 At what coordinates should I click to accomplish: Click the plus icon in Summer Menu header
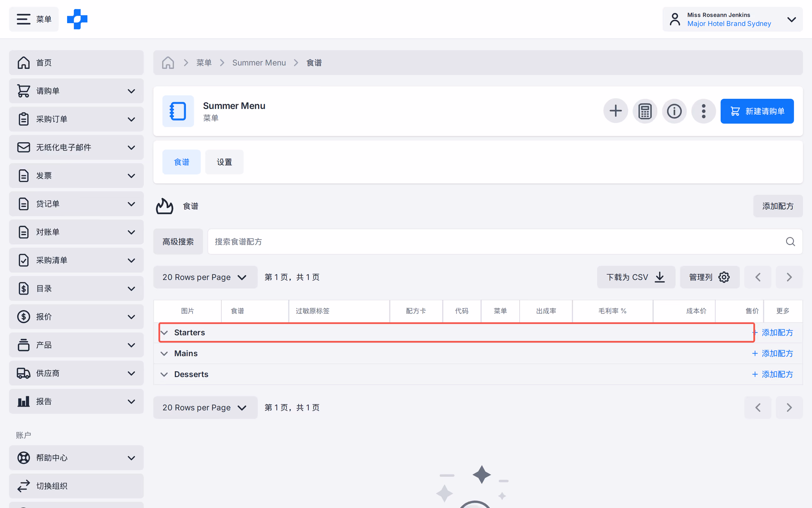click(x=615, y=111)
